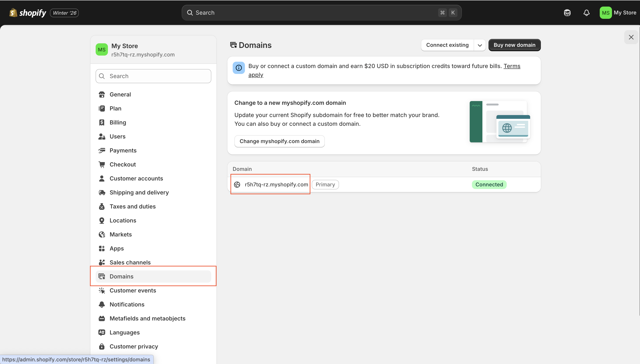Open the Terms apply link

(512, 66)
